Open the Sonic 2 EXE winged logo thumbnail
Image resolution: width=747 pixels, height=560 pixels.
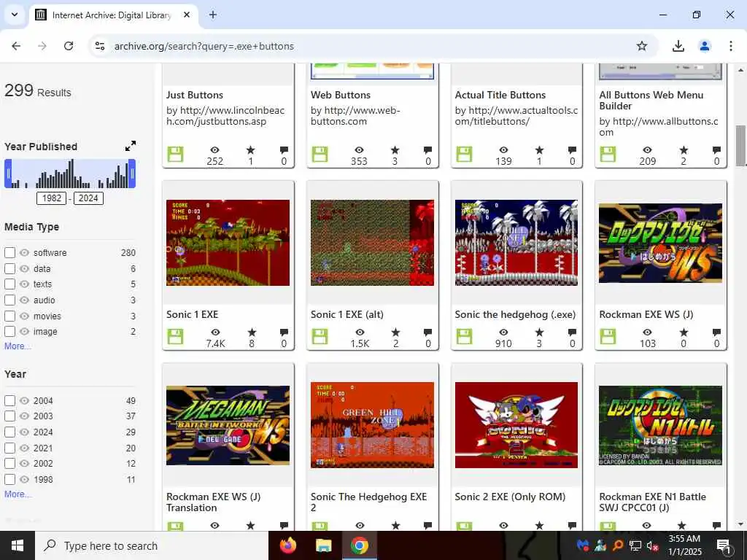(x=516, y=425)
